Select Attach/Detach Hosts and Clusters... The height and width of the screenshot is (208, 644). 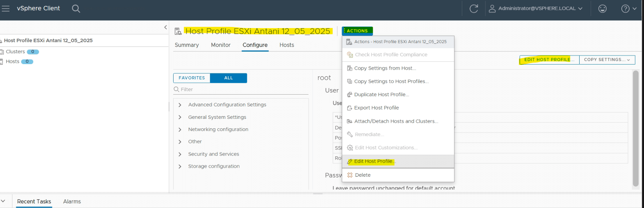pos(398,121)
